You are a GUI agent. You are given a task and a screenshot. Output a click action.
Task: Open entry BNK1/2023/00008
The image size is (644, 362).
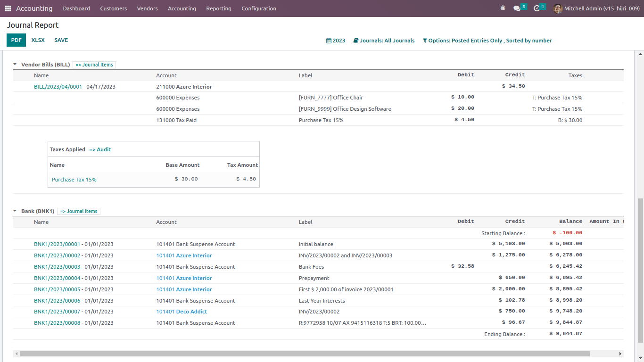click(57, 323)
